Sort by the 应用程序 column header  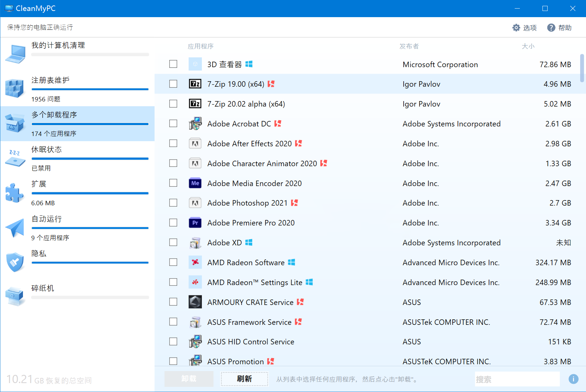200,46
